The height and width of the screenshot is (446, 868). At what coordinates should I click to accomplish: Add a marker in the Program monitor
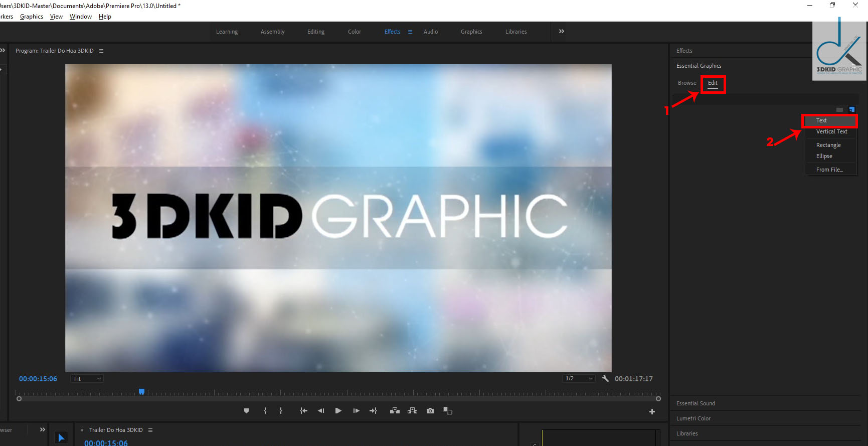246,411
